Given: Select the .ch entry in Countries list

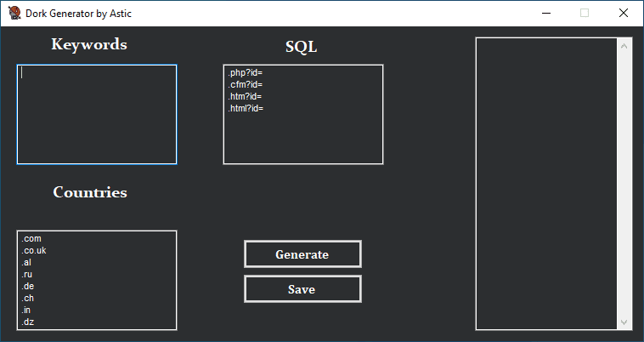Looking at the screenshot, I should [27, 299].
